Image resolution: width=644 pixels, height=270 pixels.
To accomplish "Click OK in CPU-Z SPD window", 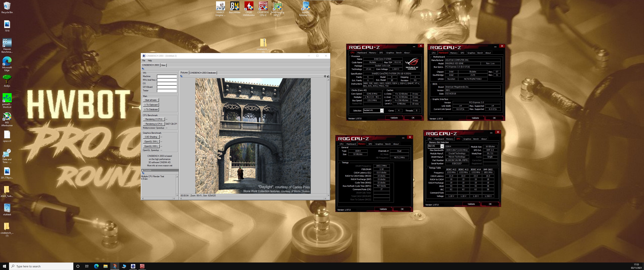I will (x=490, y=204).
